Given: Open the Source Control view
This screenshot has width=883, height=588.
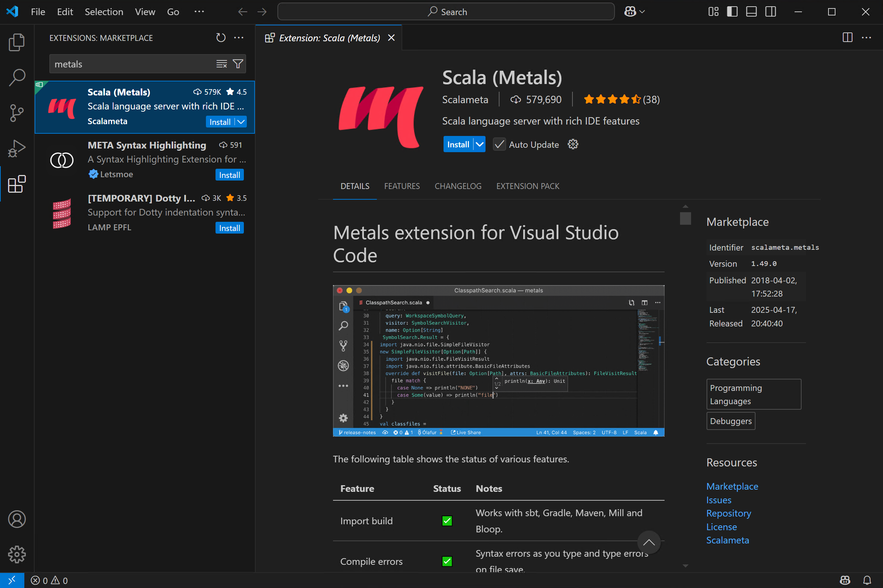Looking at the screenshot, I should pyautogui.click(x=17, y=113).
